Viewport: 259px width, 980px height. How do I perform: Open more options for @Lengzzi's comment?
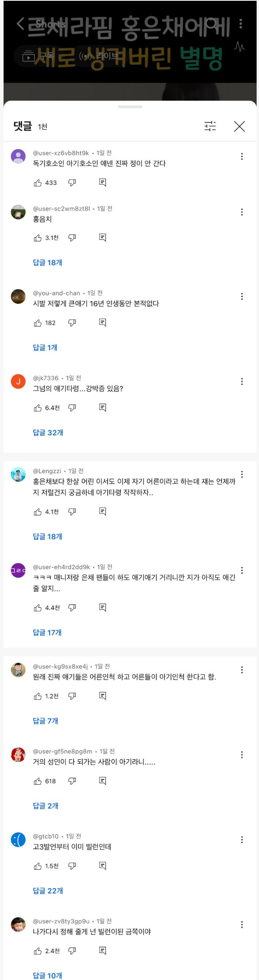coord(242,474)
